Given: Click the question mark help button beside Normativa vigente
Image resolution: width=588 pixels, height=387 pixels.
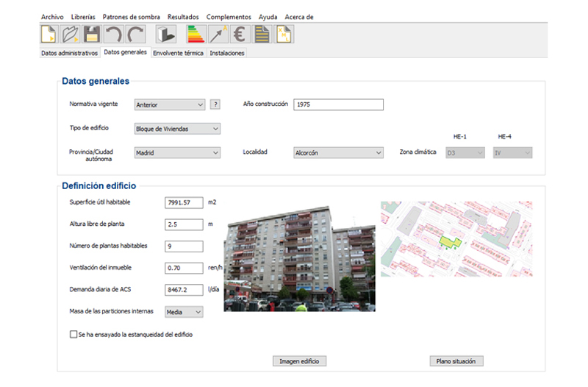Looking at the screenshot, I should point(215,104).
